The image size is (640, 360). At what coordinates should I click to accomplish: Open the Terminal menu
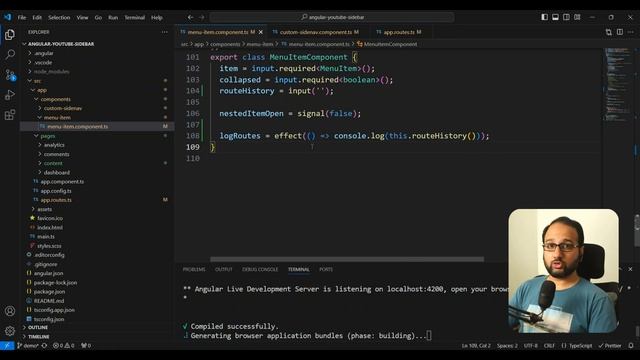pos(135,18)
